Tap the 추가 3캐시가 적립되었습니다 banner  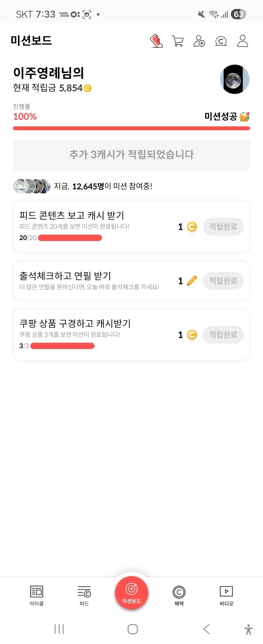click(x=131, y=155)
